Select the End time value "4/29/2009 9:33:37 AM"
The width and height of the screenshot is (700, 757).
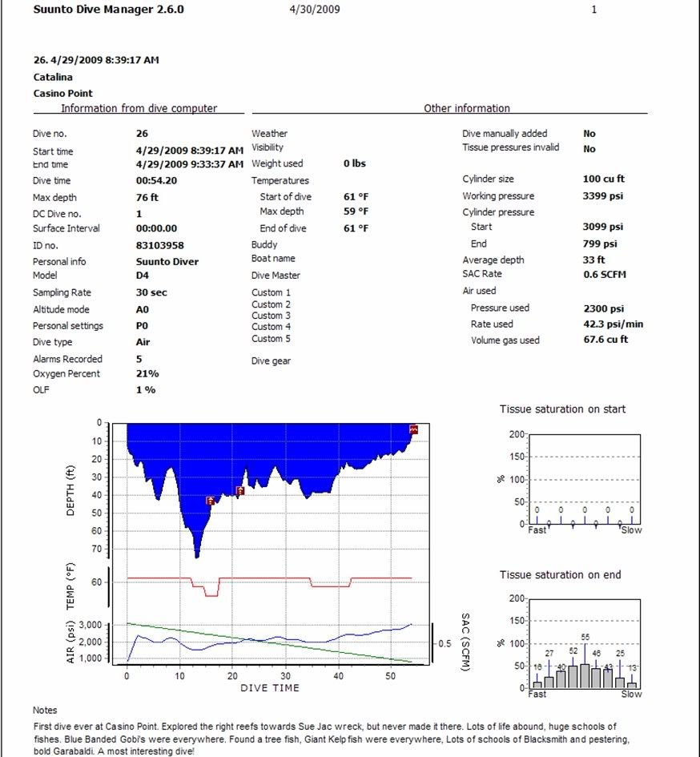point(190,164)
